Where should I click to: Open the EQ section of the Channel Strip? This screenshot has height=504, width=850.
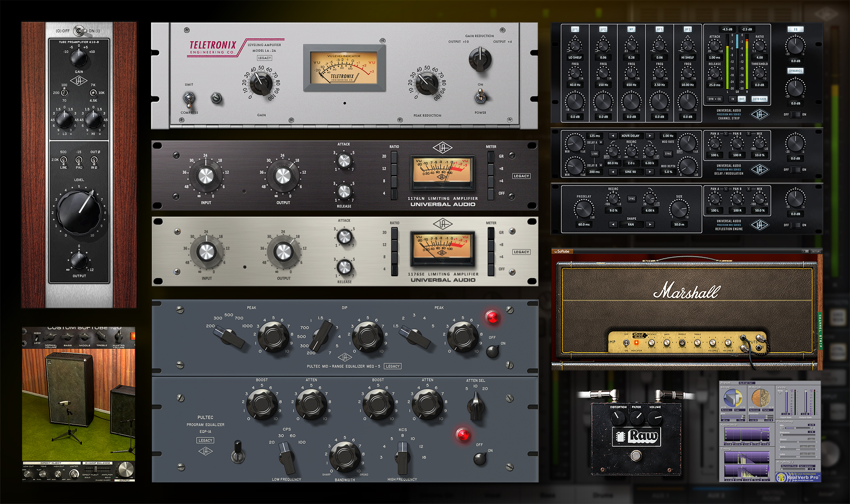tap(795, 30)
